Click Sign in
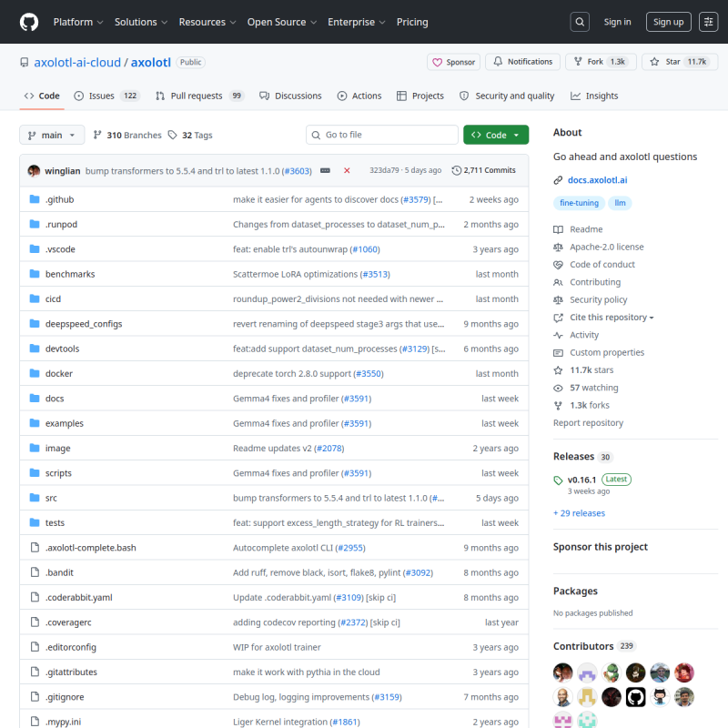 [x=617, y=22]
